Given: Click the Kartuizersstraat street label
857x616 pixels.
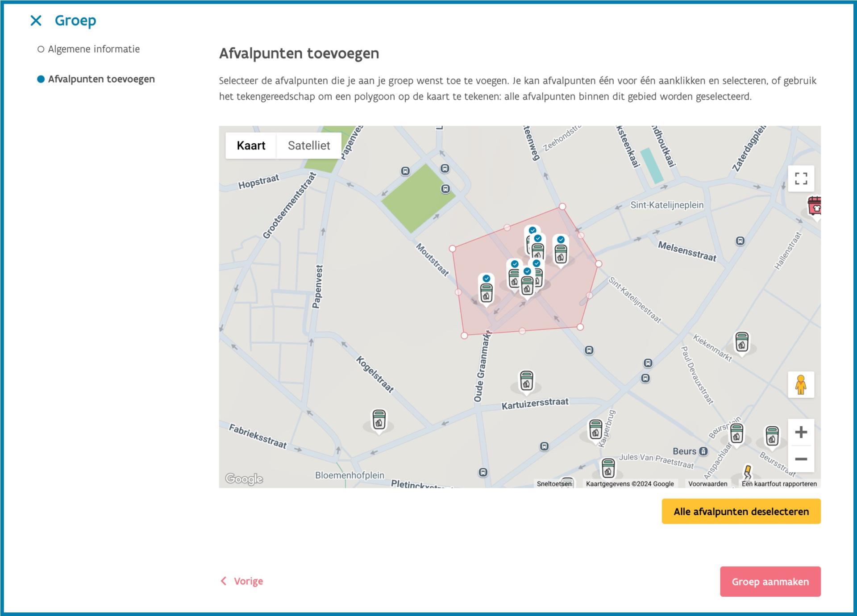Looking at the screenshot, I should (535, 404).
